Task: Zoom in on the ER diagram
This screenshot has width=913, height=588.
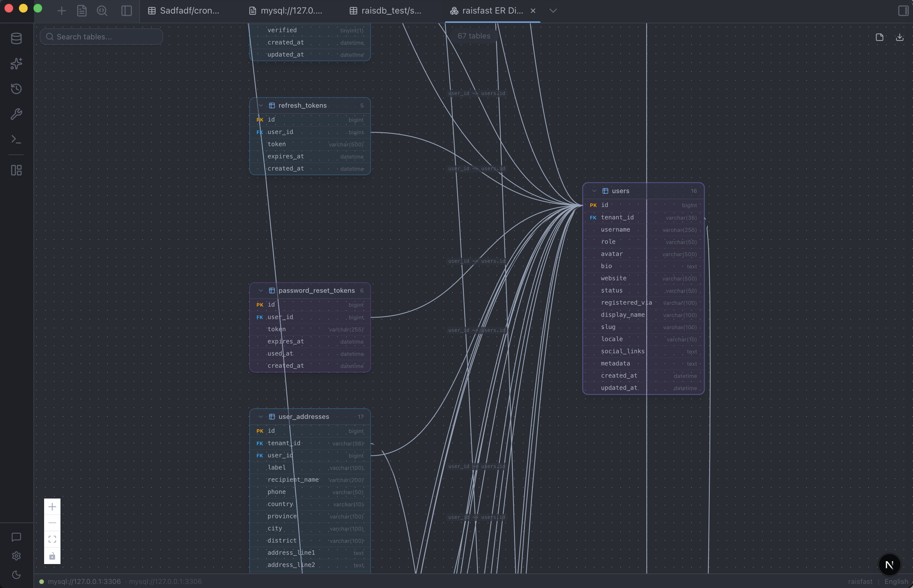Action: pyautogui.click(x=52, y=507)
